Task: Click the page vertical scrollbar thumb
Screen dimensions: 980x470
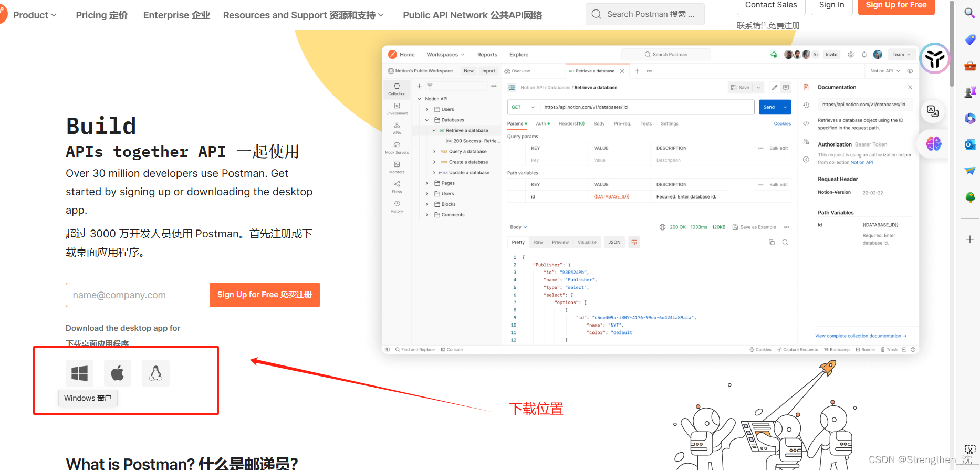Action: (x=952, y=45)
